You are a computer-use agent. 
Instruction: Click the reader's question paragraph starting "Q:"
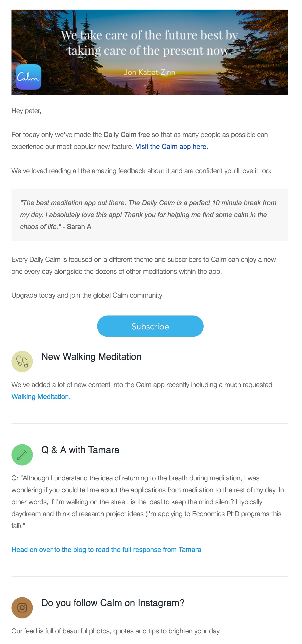pos(148,502)
